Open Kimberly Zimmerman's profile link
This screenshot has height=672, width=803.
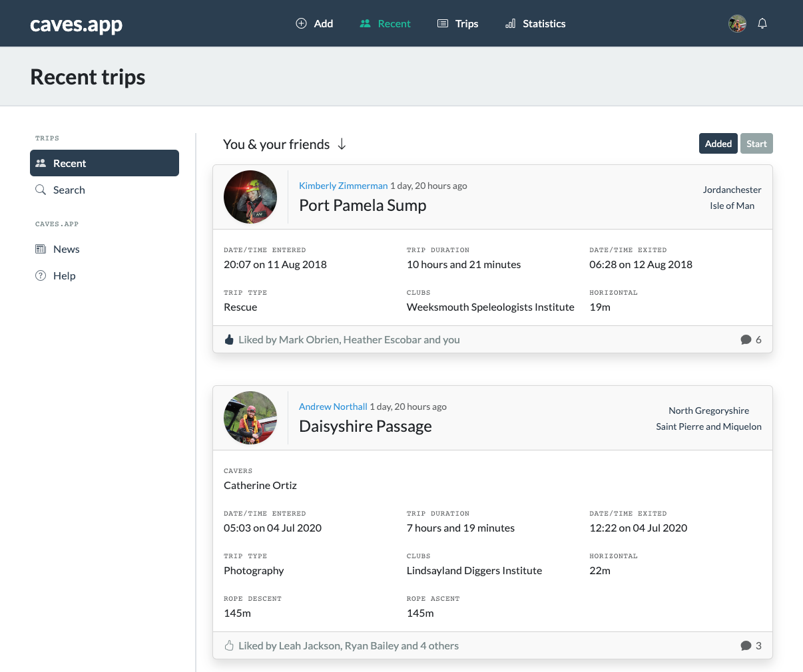(x=343, y=186)
